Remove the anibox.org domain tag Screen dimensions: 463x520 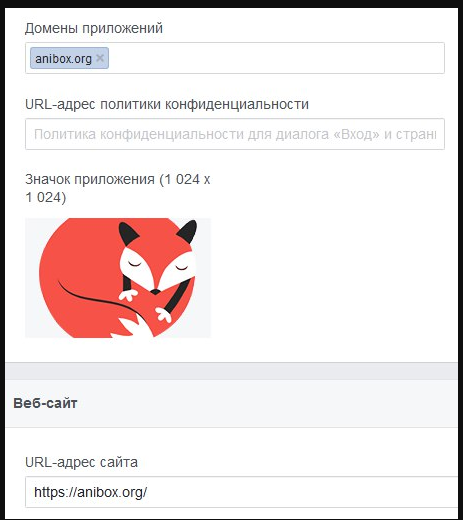pos(100,58)
